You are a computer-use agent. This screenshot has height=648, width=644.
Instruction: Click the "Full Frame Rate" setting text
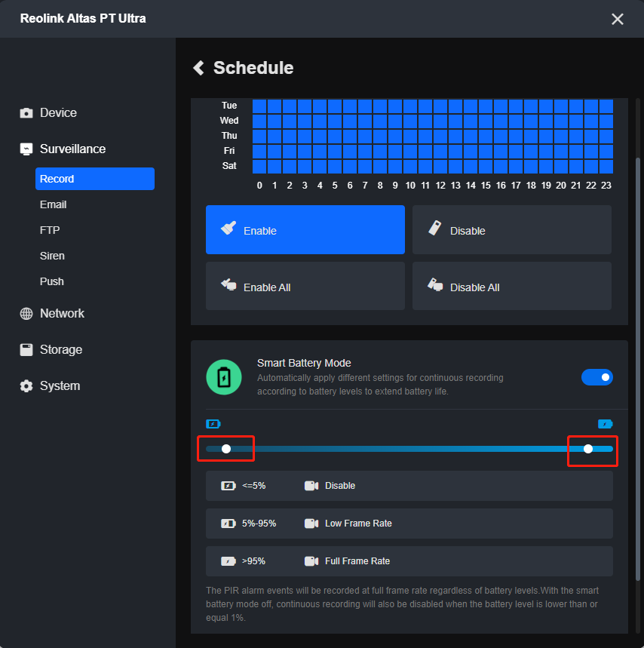coord(357,561)
